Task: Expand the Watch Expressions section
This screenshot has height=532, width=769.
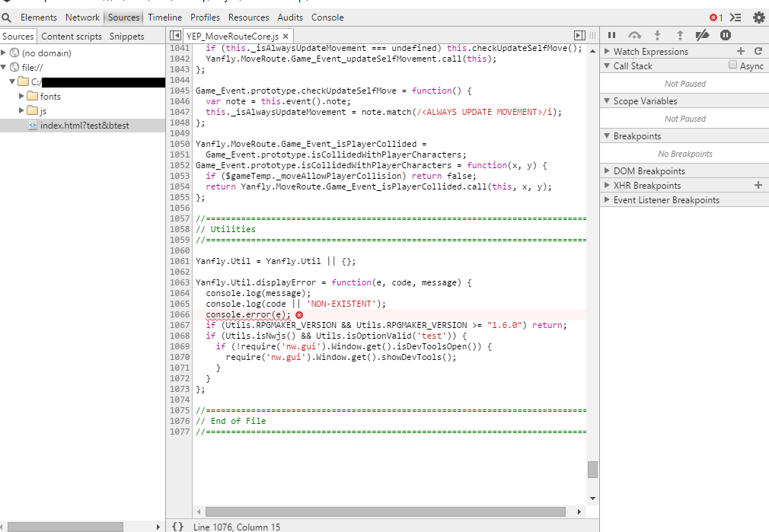Action: tap(607, 51)
